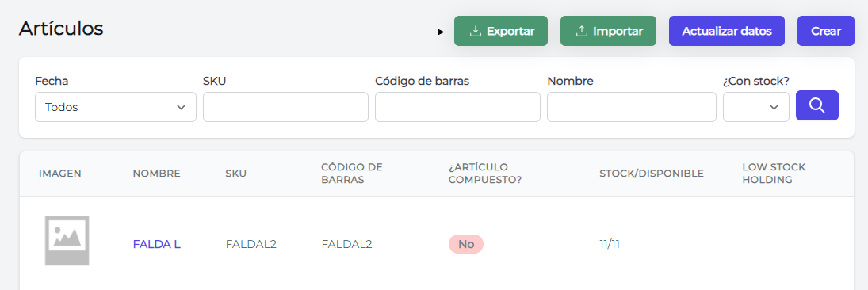Click the FALDA L image placeholder thumbnail
The image size is (868, 290).
point(67,241)
